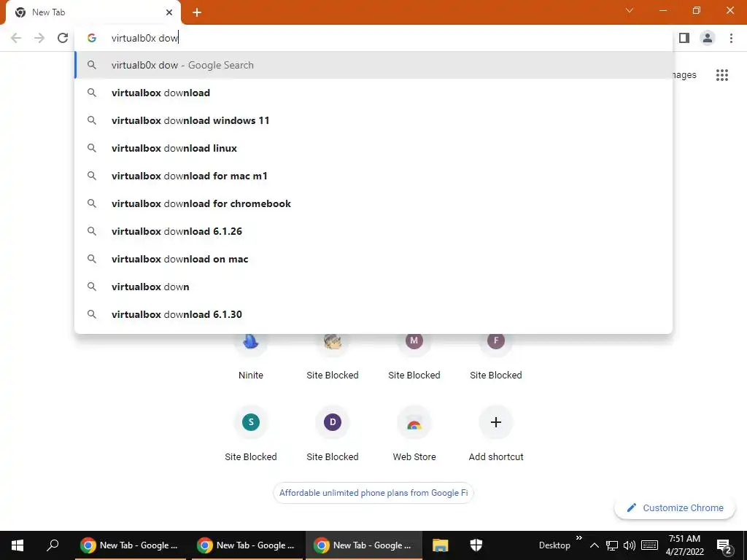747x560 pixels.
Task: Click the Customize Chrome button
Action: (675, 507)
